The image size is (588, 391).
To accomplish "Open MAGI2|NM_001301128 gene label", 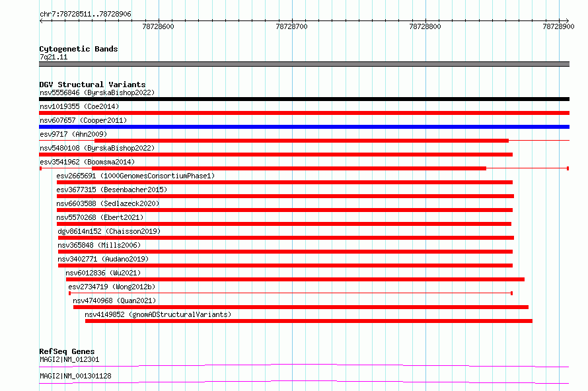I will (75, 376).
